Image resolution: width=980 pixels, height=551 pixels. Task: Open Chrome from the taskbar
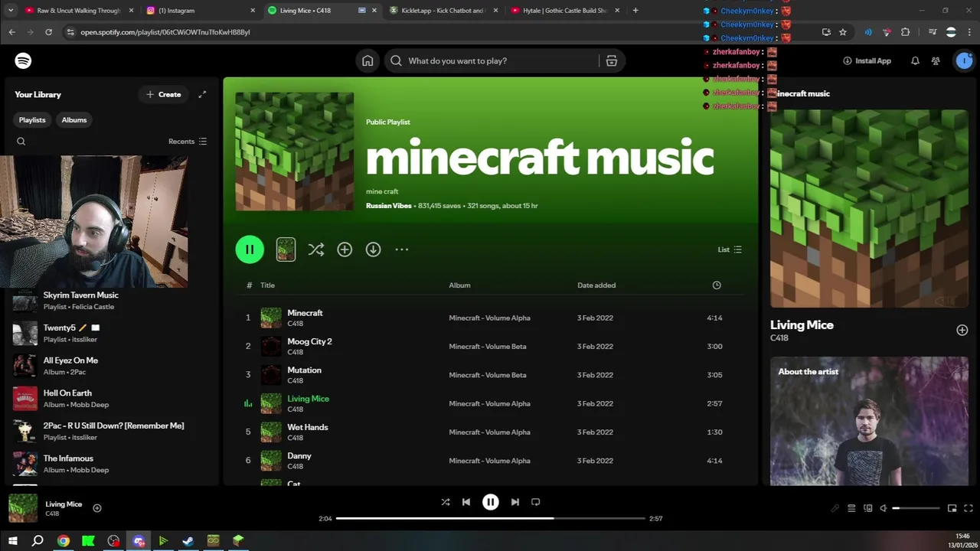[63, 541]
